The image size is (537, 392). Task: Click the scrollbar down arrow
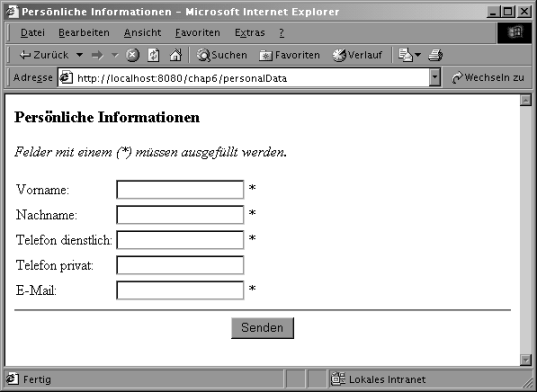pos(525,360)
